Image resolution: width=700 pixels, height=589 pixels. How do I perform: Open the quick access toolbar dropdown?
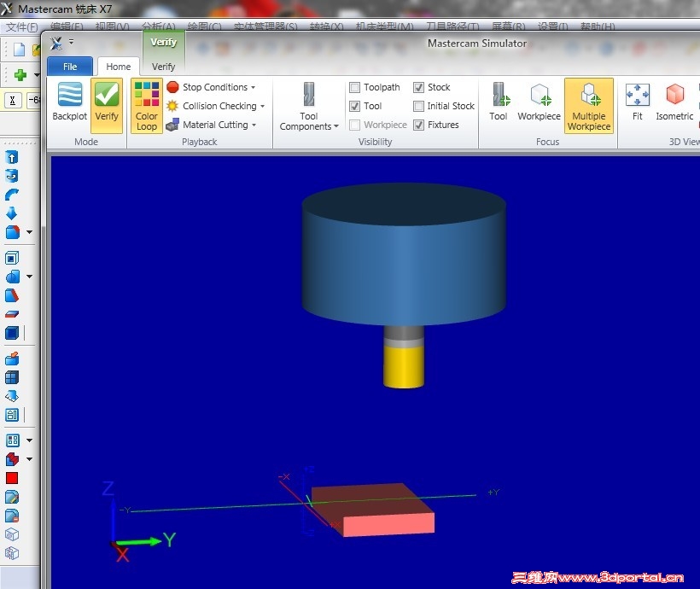click(72, 43)
